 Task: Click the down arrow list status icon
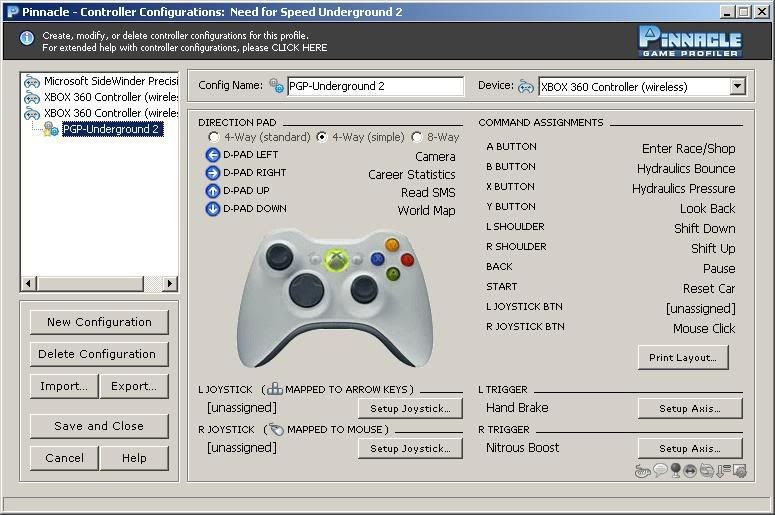point(723,471)
